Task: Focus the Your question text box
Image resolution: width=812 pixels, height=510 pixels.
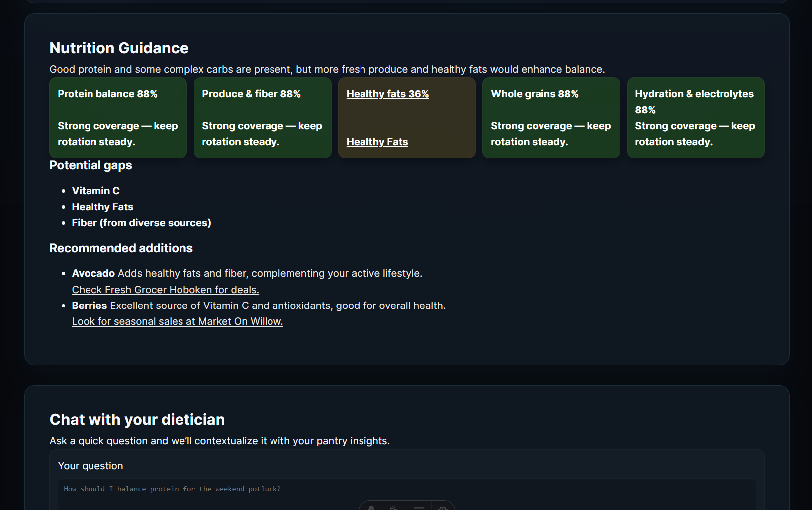Action: tap(407, 494)
